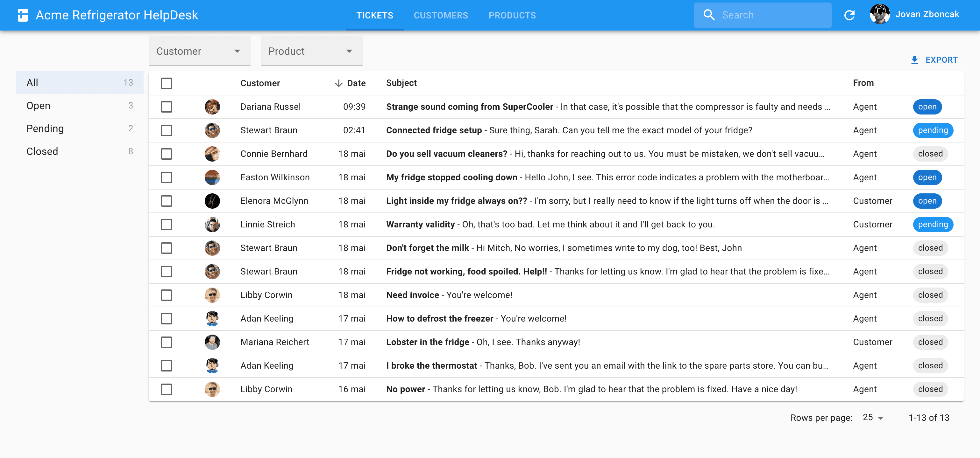
Task: Click the PRODUCTS menu item
Action: pyautogui.click(x=513, y=15)
